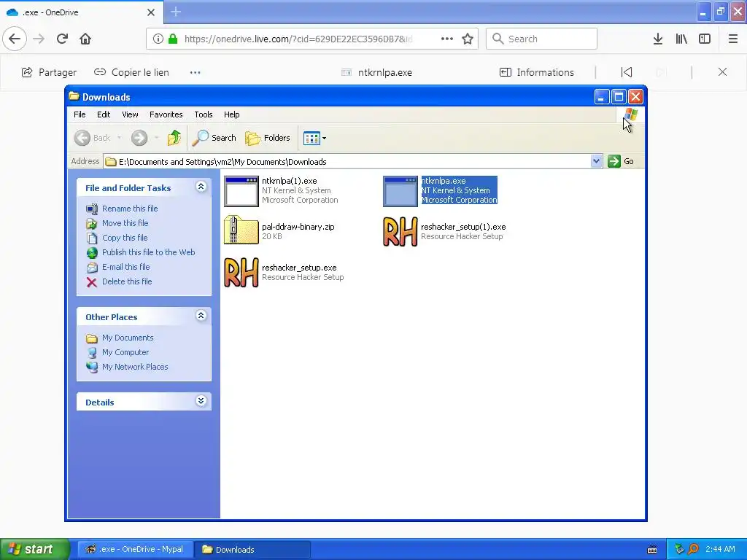747x560 pixels.
Task: Open Explorer Search pane
Action: click(x=214, y=138)
